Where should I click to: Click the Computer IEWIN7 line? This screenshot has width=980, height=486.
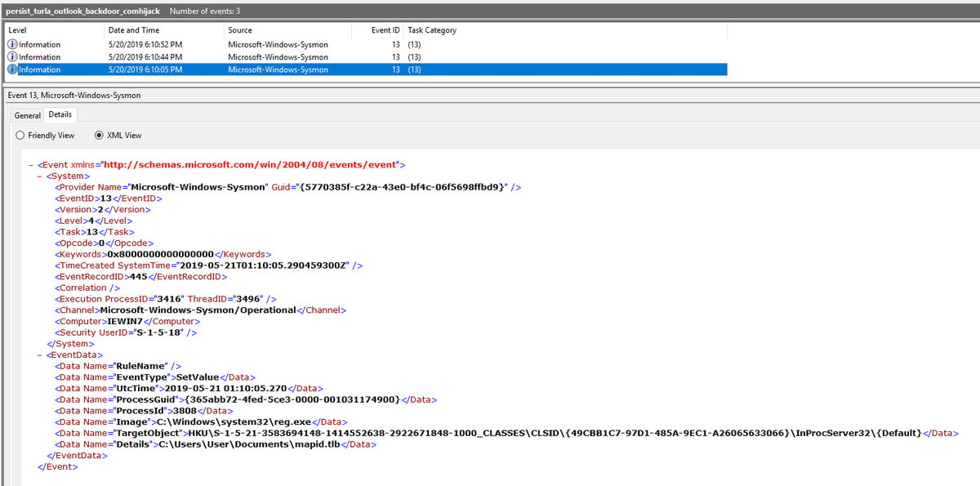(127, 322)
